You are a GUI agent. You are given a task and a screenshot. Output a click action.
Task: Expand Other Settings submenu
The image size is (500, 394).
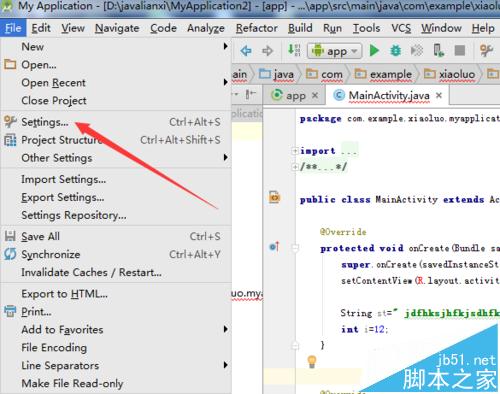[x=116, y=158]
